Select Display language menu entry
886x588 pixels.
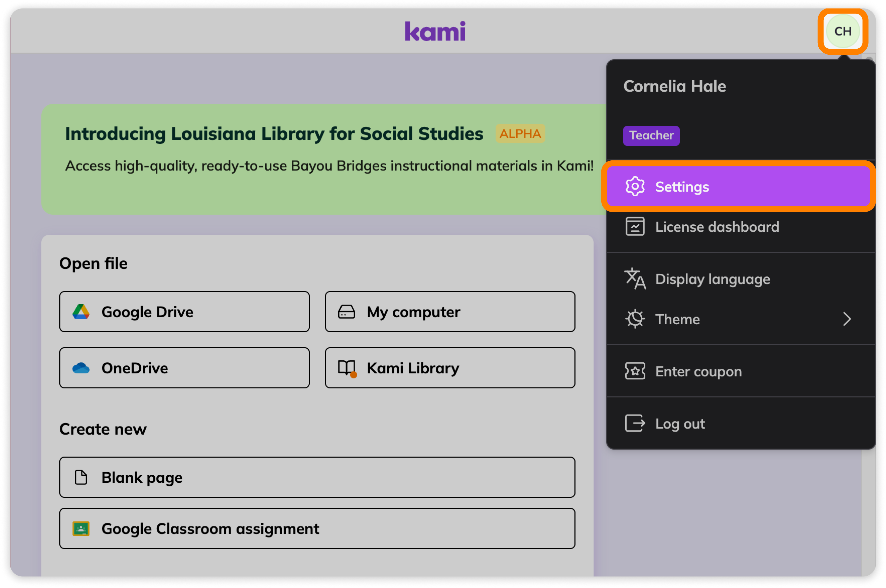[x=741, y=279]
